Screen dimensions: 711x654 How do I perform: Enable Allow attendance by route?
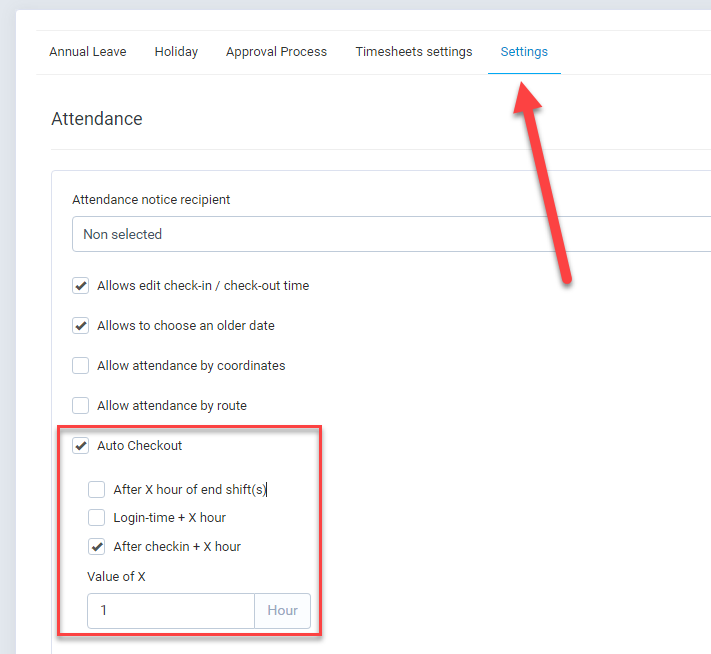click(81, 405)
